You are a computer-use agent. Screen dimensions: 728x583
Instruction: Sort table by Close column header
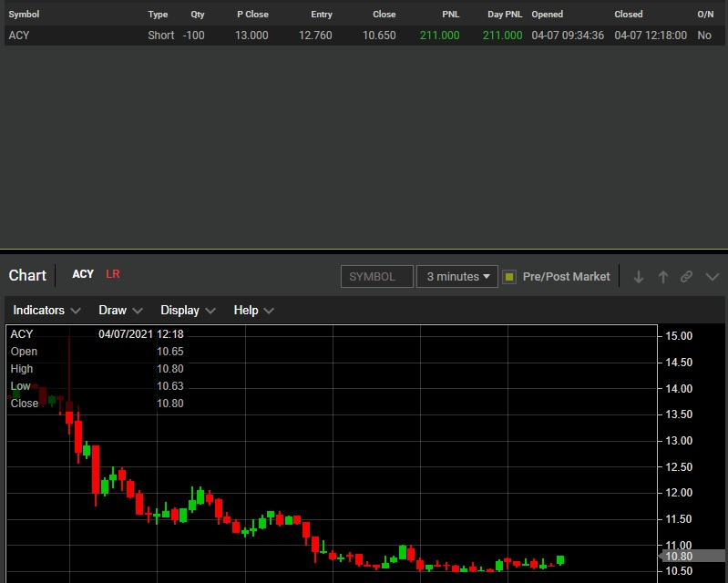pos(385,14)
